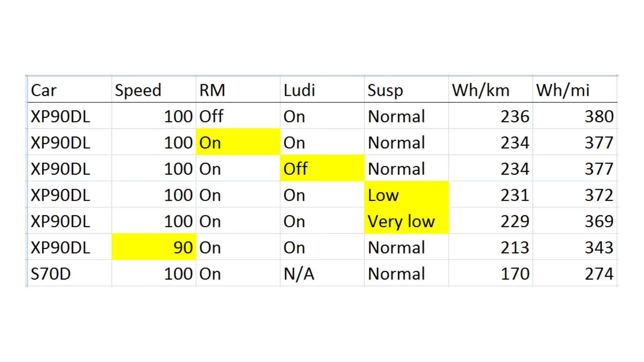The image size is (644, 362).
Task: Select the RM Off cell in first row
Action: click(x=238, y=116)
